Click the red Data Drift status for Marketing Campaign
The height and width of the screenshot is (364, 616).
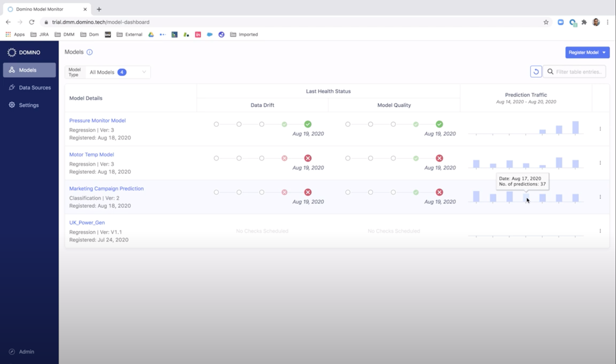308,192
